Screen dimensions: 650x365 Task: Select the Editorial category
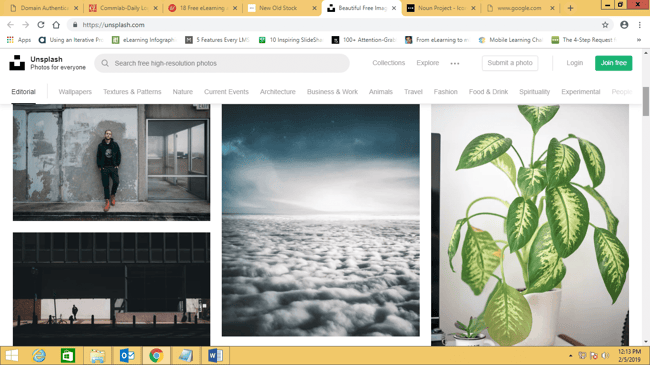pos(23,92)
